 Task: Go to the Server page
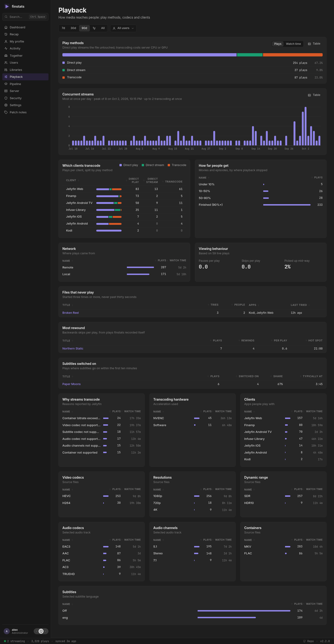coord(25,91)
